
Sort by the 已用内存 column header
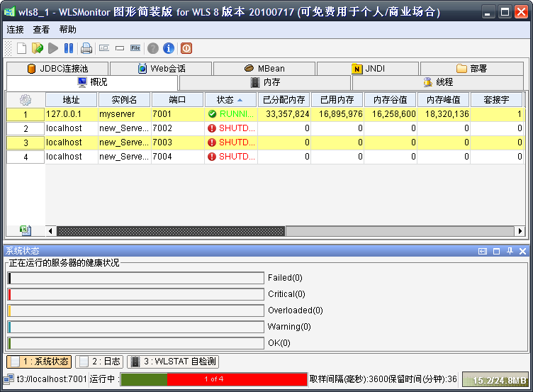coord(337,100)
